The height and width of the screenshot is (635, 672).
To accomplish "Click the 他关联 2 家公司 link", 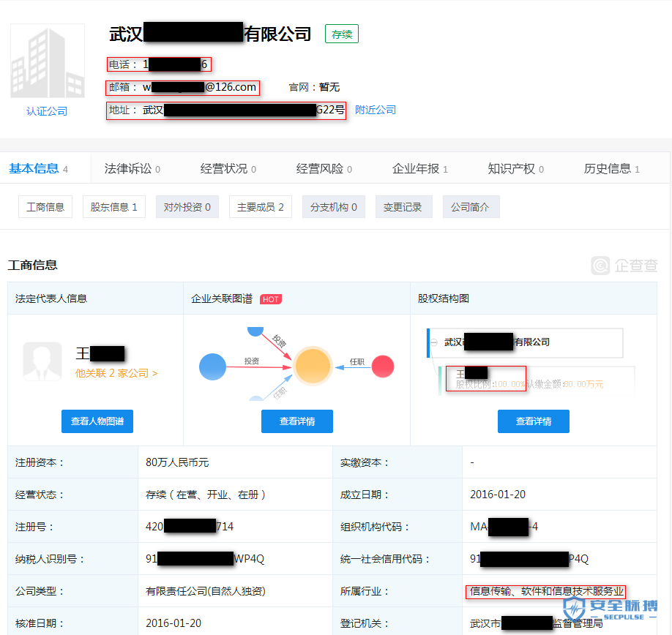I will coord(117,373).
